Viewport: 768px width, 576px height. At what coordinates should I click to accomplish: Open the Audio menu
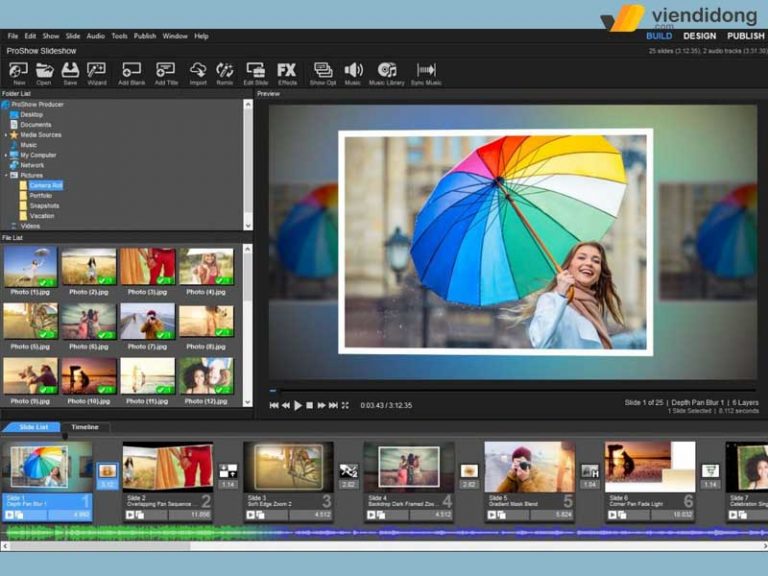96,36
